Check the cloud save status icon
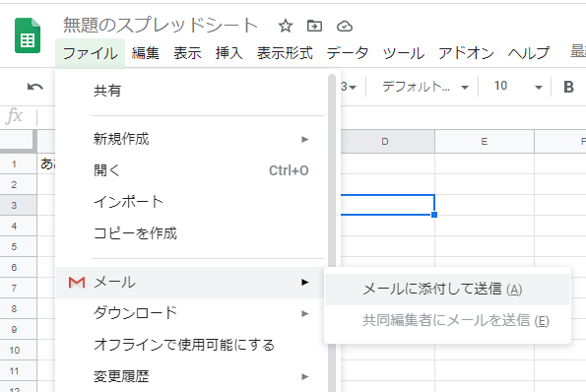Viewport: 586px width, 392px height. click(x=344, y=27)
